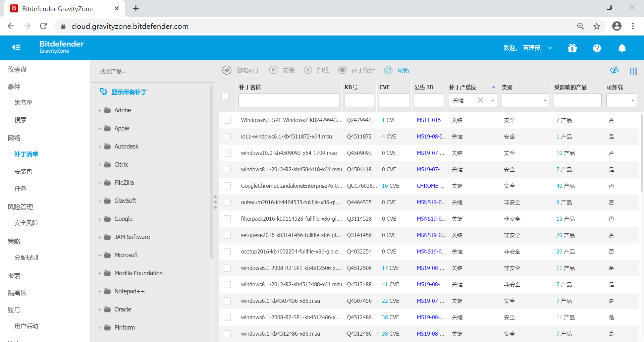Select the 补丁清单 menu item

tap(26, 154)
